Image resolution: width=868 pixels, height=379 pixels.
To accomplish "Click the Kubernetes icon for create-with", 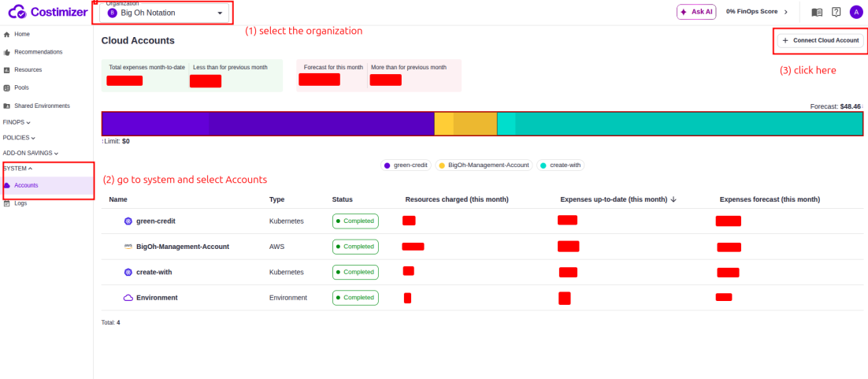I will (128, 272).
